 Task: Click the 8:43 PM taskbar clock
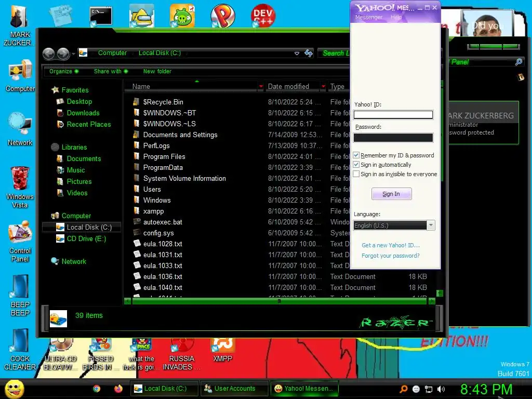486,389
